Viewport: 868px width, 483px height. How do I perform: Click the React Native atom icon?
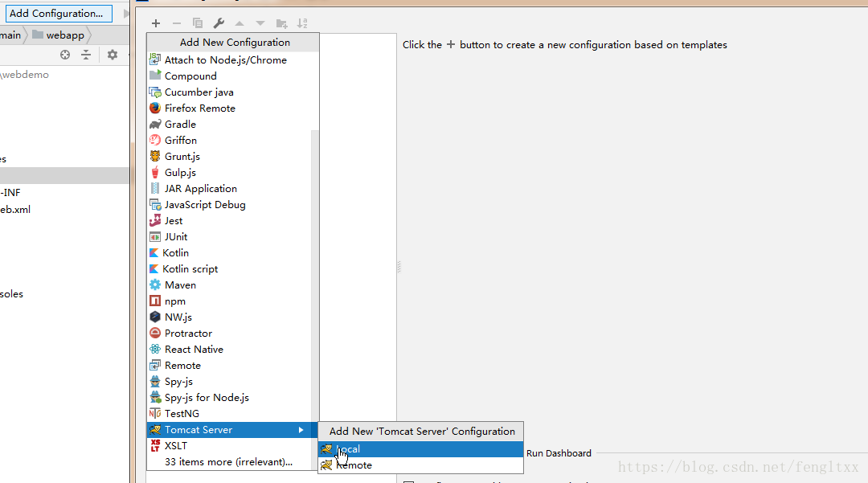(x=155, y=349)
